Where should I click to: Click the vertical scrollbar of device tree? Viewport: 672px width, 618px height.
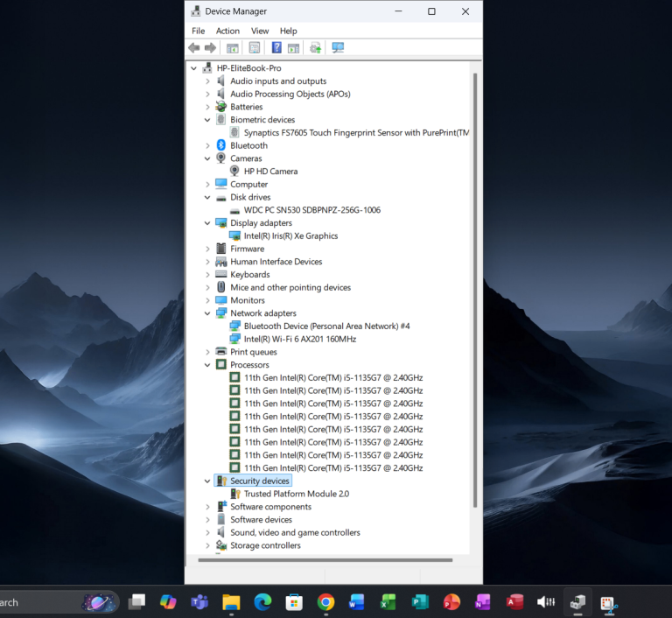pos(475,289)
